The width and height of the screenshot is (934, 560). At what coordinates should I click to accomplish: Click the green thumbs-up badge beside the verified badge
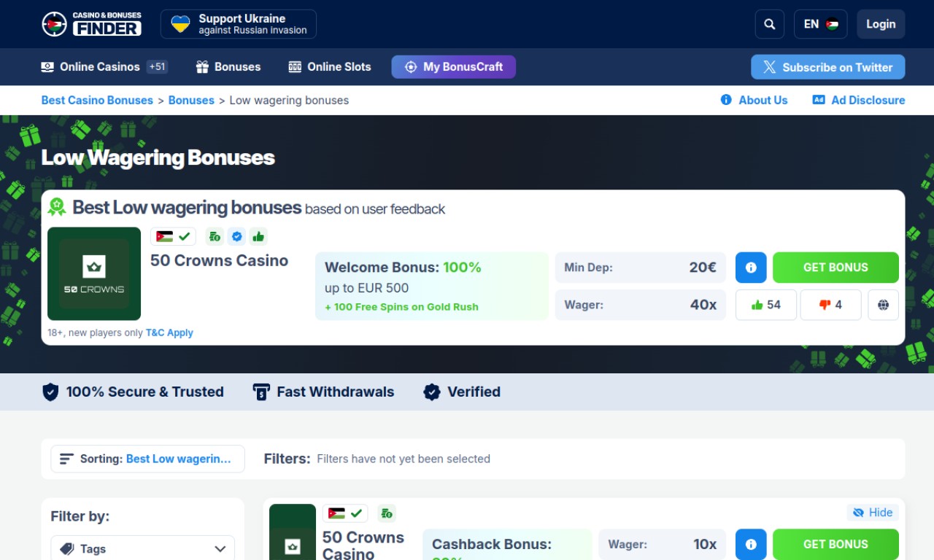point(258,236)
